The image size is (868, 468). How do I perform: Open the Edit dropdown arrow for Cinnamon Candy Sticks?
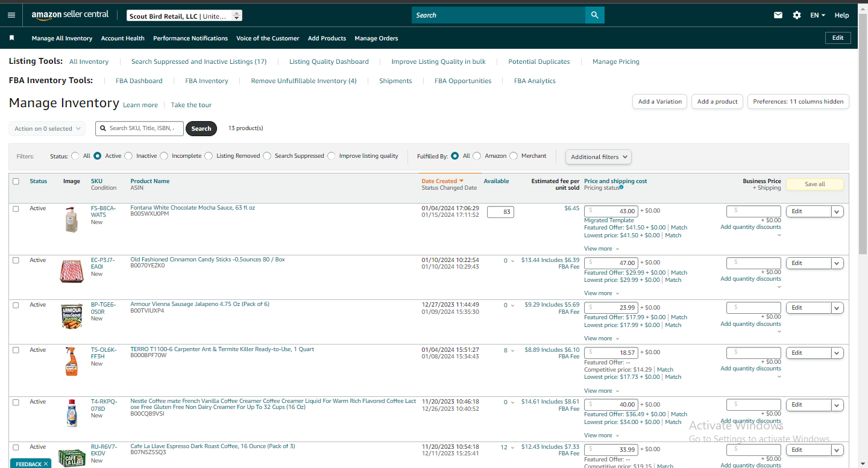[x=837, y=263]
